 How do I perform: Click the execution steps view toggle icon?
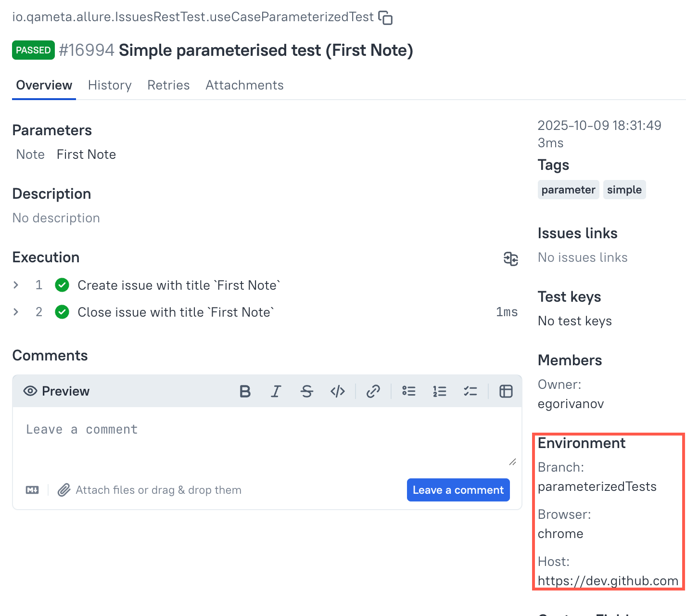(x=510, y=258)
